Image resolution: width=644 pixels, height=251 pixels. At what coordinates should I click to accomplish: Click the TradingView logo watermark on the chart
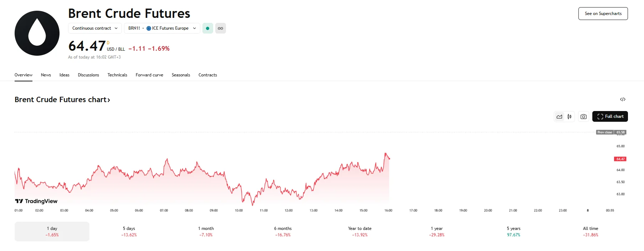[x=36, y=201]
